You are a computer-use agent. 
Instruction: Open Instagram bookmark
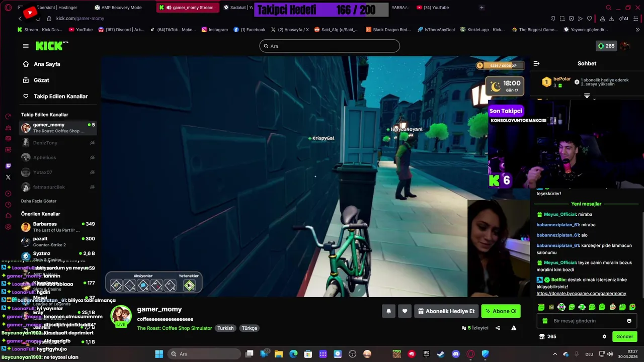point(215,30)
